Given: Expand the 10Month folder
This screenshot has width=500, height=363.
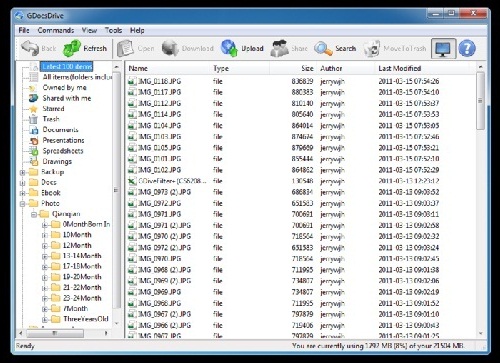Looking at the screenshot, I should [45, 235].
